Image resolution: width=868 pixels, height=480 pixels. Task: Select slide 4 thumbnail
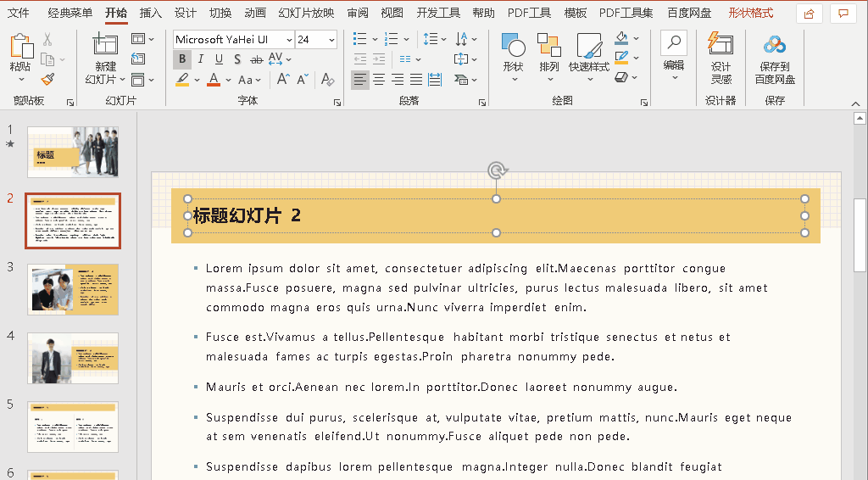coord(73,358)
